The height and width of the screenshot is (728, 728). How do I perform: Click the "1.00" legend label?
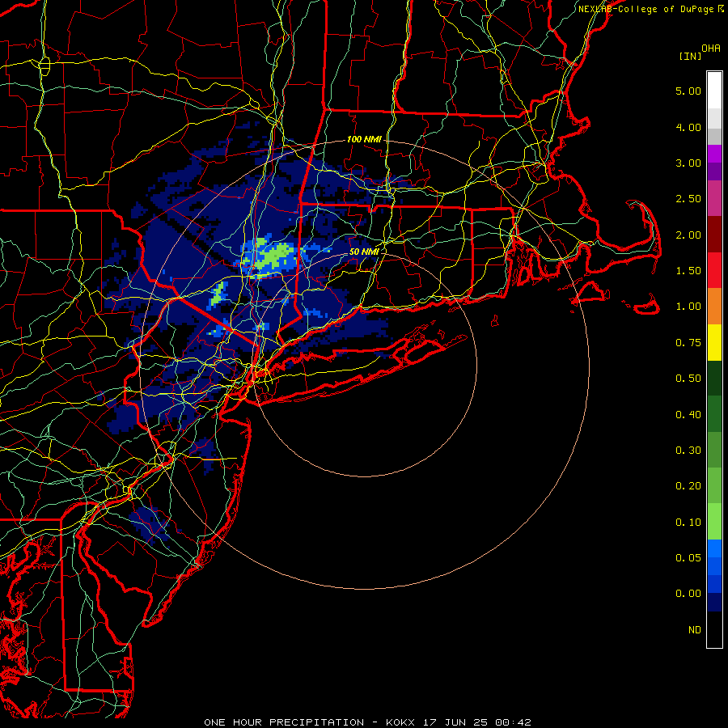688,307
